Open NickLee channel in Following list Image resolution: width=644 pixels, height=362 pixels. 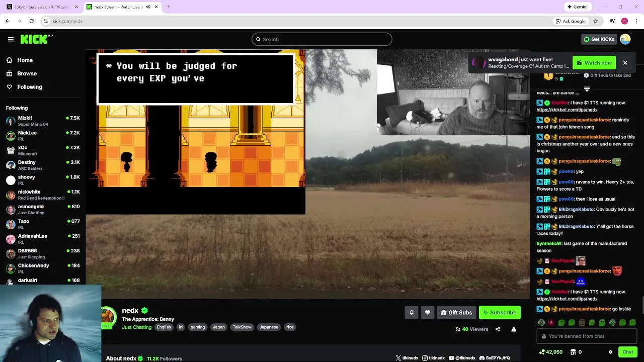click(x=43, y=136)
